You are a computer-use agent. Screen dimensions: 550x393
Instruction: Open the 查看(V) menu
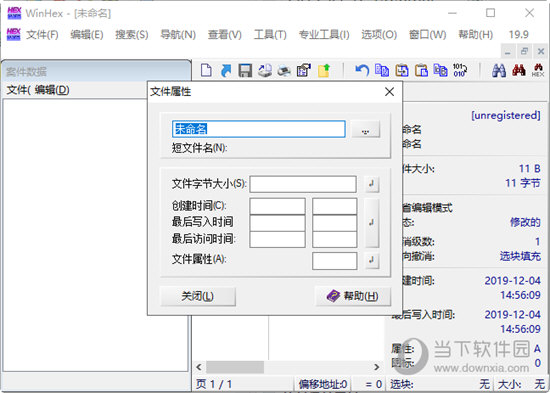coord(224,34)
